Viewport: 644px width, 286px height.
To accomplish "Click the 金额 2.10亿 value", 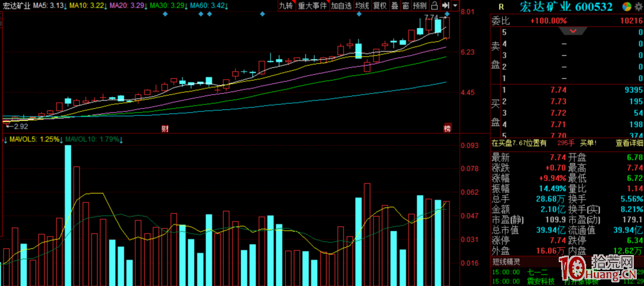I will coord(553,210).
